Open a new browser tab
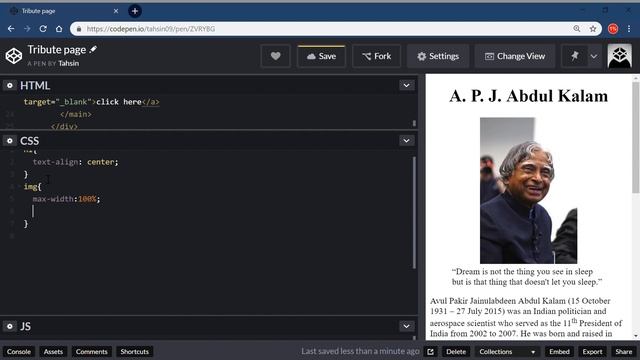 pyautogui.click(x=135, y=11)
